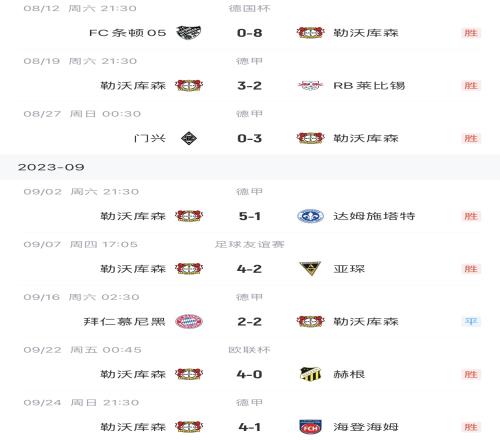This screenshot has height=440, width=500.
Task: Open the 0-8 cup match score
Action: (x=249, y=33)
